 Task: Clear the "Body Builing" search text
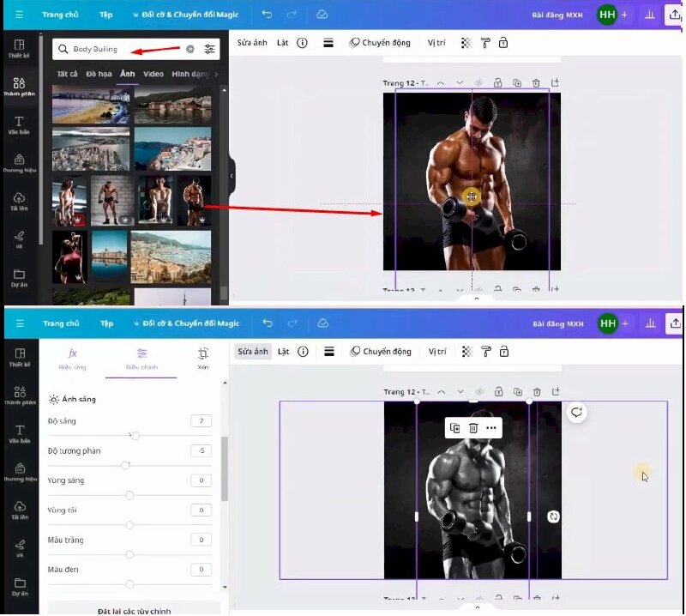190,50
